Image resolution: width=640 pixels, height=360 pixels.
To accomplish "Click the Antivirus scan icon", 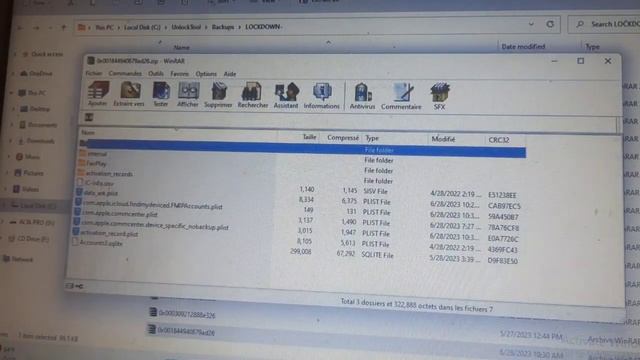I will [x=362, y=96].
